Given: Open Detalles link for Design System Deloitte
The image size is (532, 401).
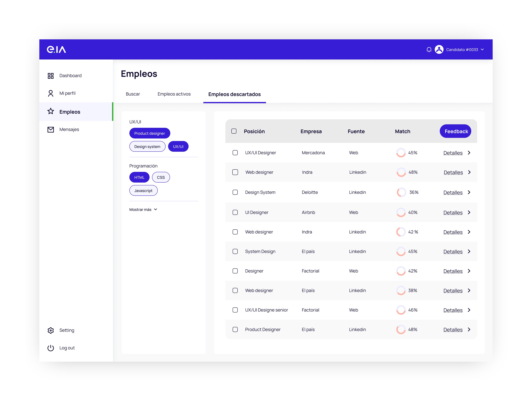Looking at the screenshot, I should pyautogui.click(x=453, y=193).
